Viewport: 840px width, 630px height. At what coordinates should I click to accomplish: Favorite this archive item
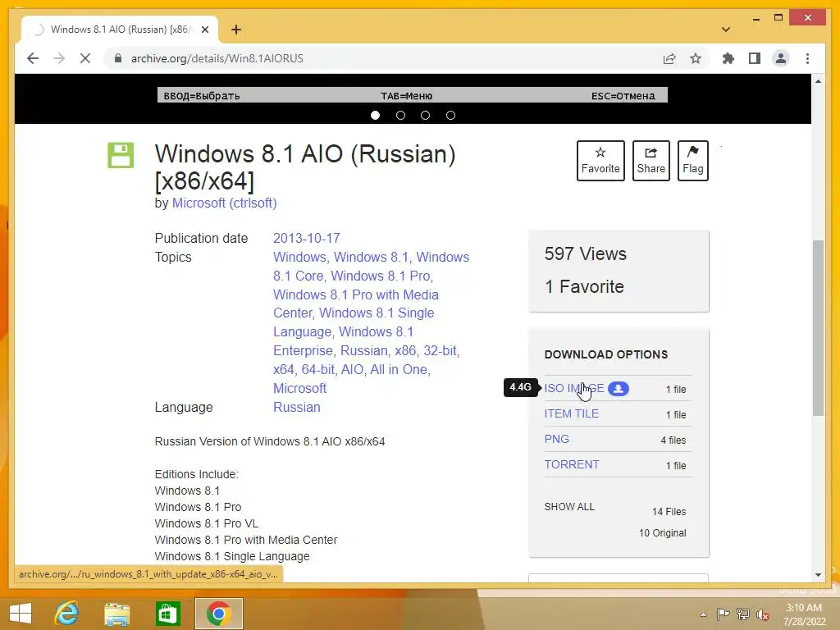[600, 161]
